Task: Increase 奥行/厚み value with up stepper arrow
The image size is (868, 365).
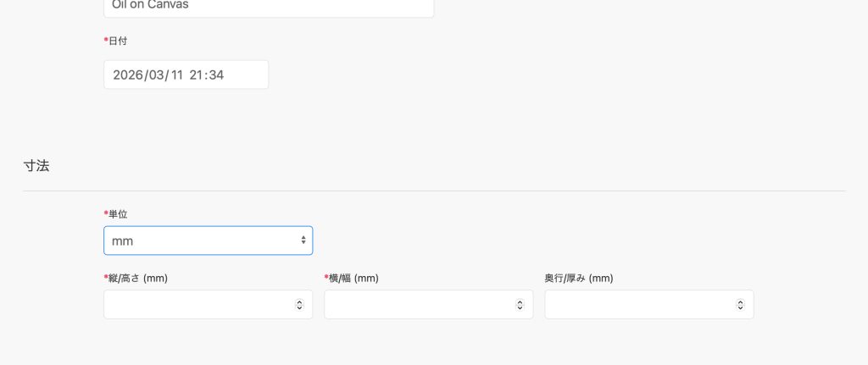Action: click(740, 301)
